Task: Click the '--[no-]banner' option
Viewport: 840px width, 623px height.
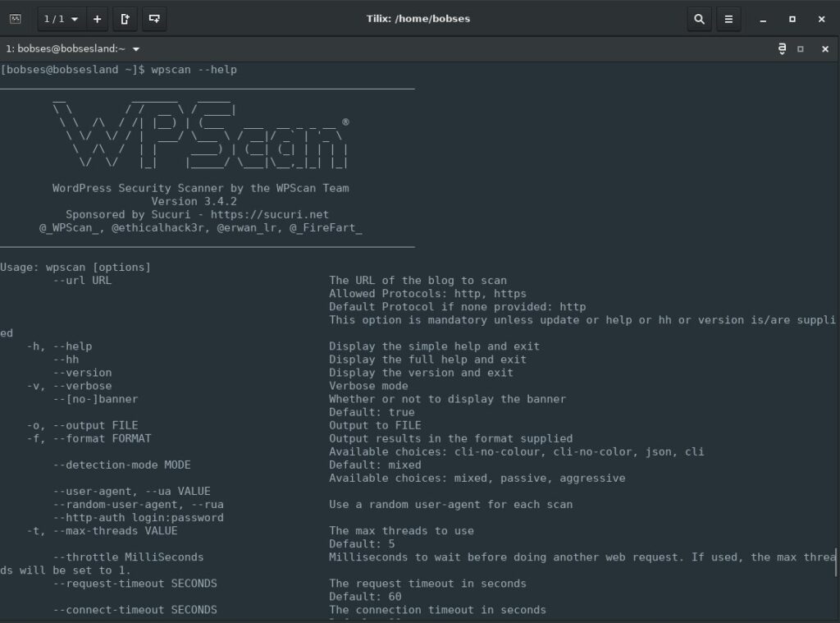Action: click(95, 399)
